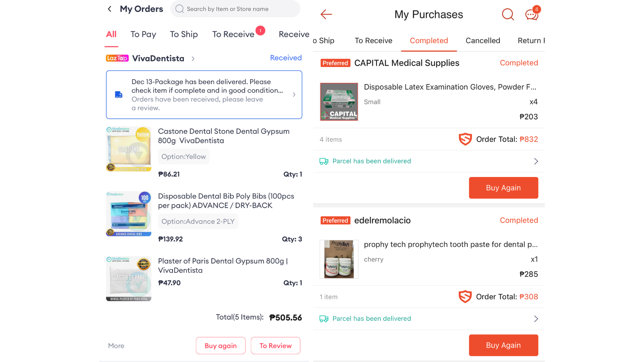Open VivaDentista store via chevron
This screenshot has height=362, width=644.
coord(193,59)
